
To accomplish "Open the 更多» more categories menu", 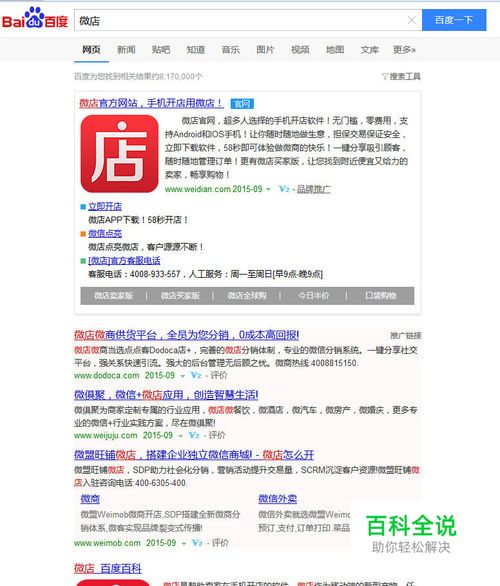I will [404, 50].
